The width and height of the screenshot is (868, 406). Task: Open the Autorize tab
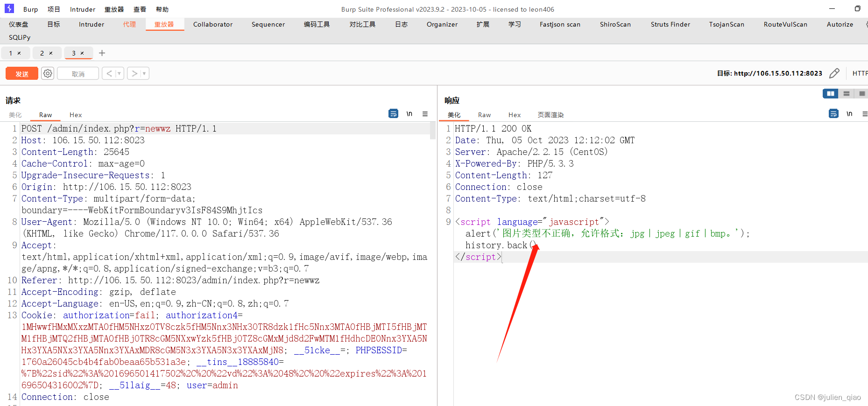click(x=840, y=24)
